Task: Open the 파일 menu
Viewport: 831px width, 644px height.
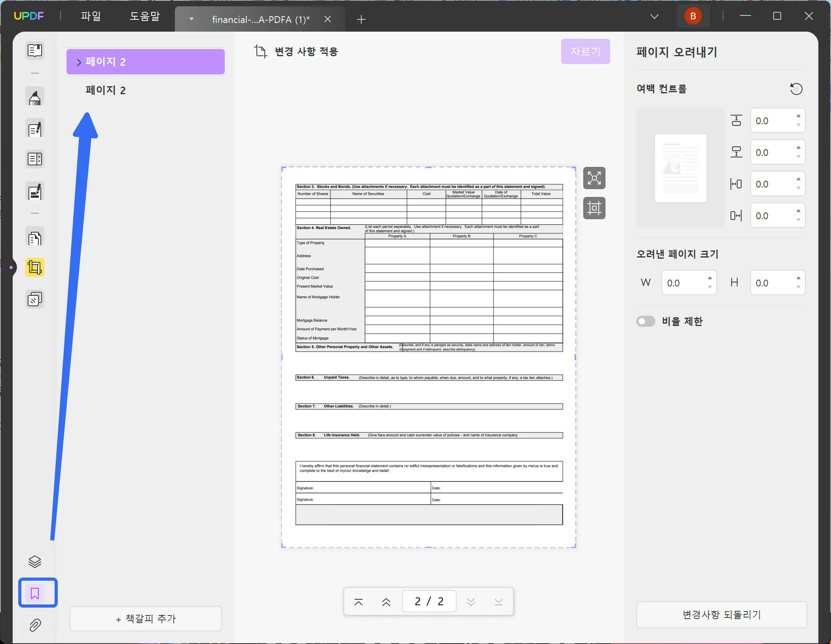Action: 91,16
